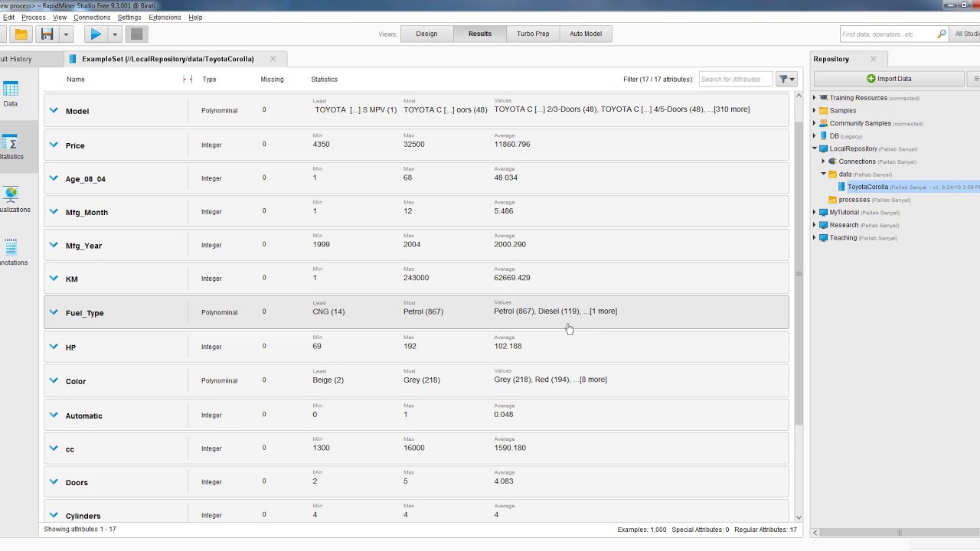Open the Process menu
Image resolution: width=980 pixels, height=551 pixels.
[34, 17]
